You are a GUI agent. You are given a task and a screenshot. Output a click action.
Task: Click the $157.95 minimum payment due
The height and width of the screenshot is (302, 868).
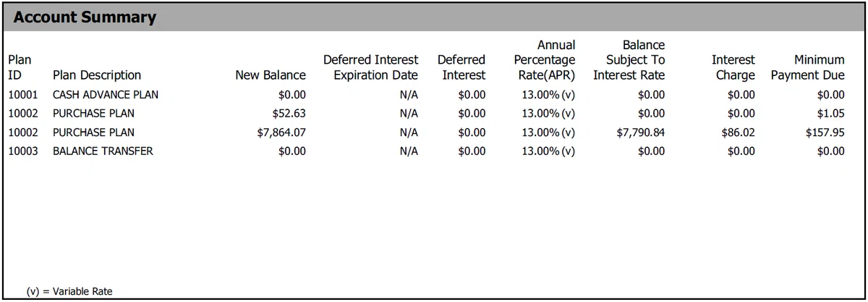pos(825,132)
